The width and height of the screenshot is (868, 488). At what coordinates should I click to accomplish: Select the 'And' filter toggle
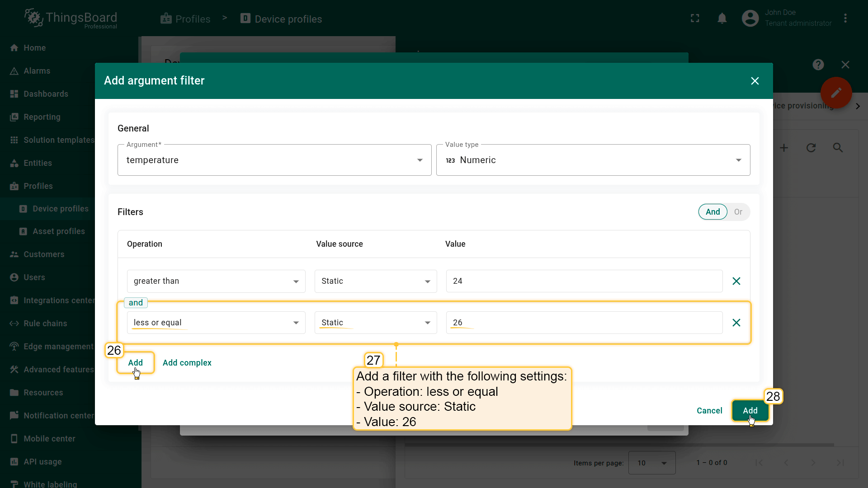coord(712,212)
